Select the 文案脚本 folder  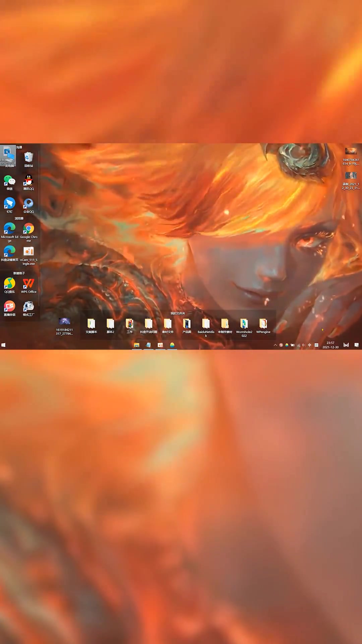(x=91, y=326)
